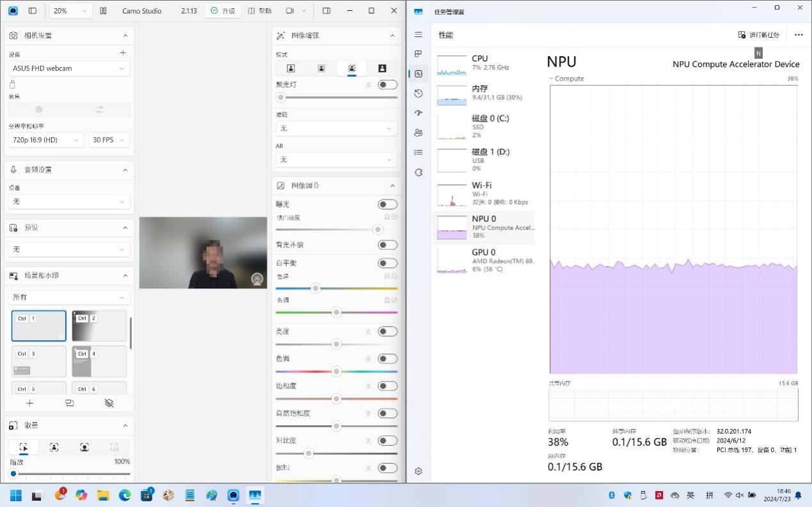Open the 滤镜 filter dropdown
The height and width of the screenshot is (507, 812).
tap(337, 129)
